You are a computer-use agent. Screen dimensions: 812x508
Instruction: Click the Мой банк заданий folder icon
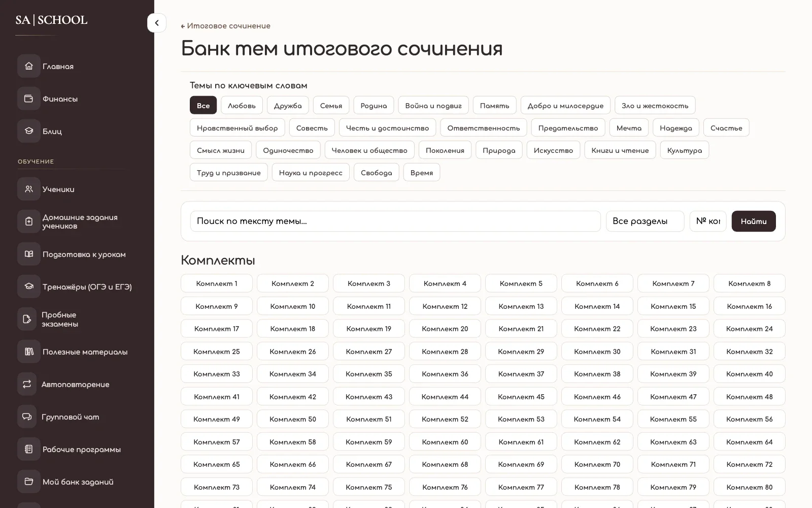pyautogui.click(x=29, y=482)
